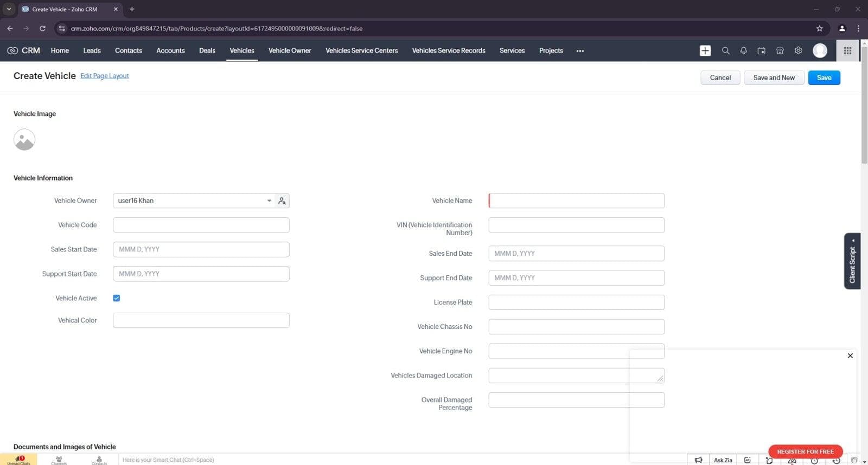
Task: Click the blue Save button
Action: click(824, 77)
